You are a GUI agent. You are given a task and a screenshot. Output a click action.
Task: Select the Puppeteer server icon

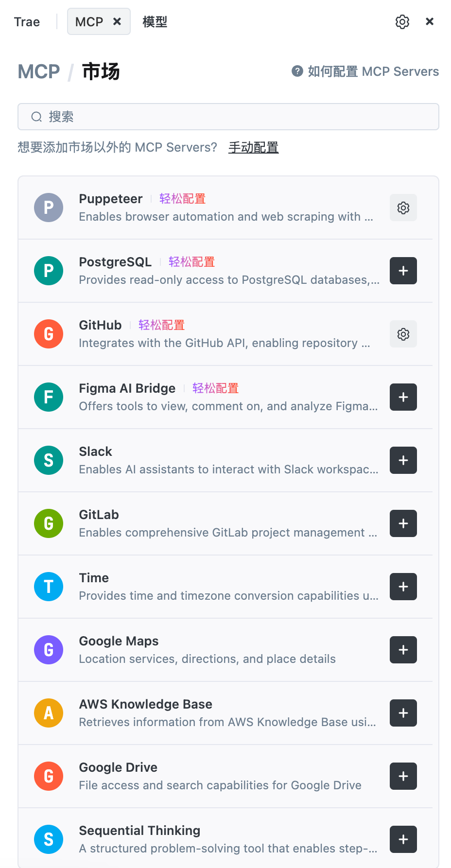tap(49, 208)
